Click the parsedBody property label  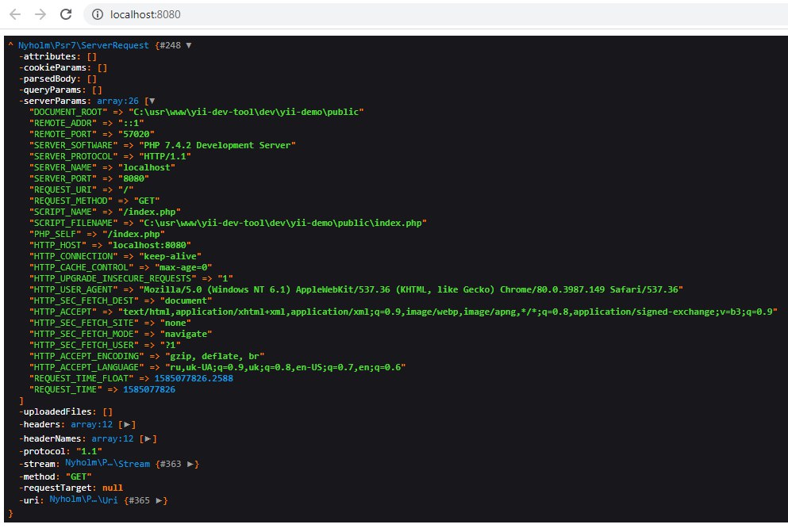click(50, 78)
